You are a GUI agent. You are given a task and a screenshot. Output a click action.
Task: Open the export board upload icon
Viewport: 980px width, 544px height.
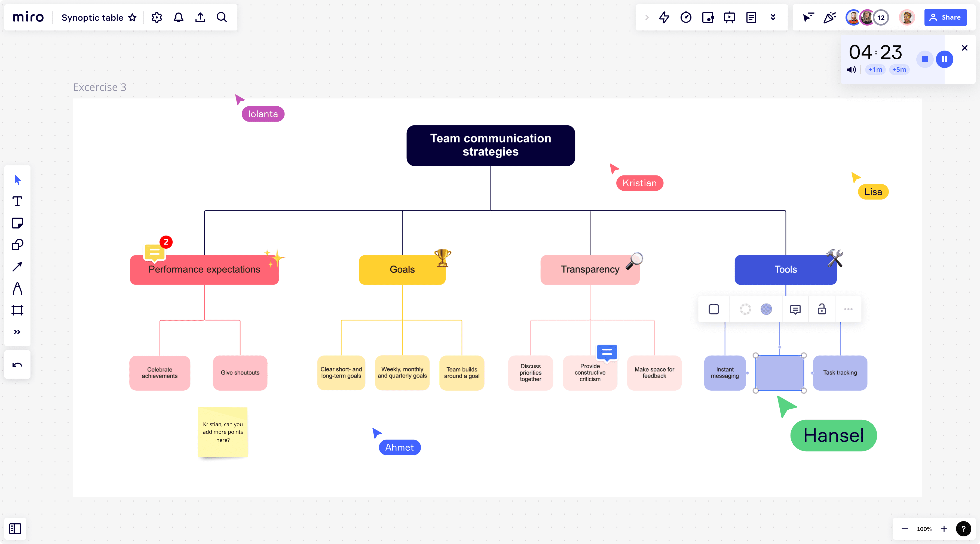[200, 17]
